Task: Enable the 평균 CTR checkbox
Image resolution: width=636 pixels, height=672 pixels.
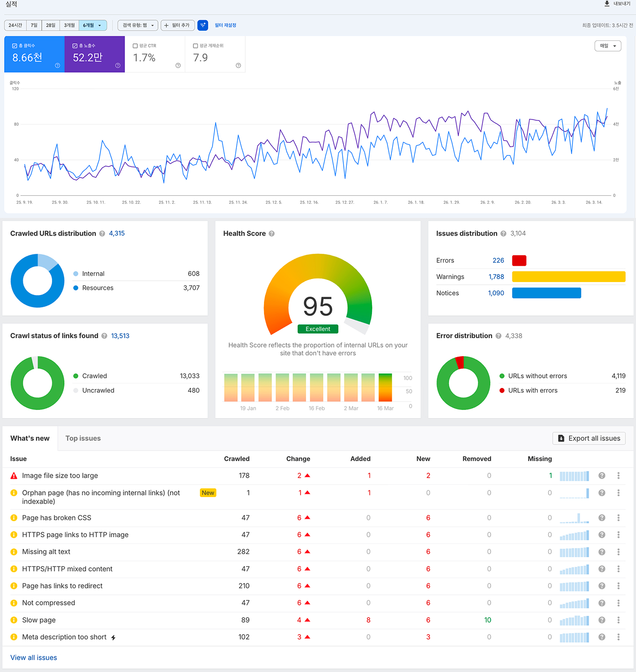Action: tap(135, 46)
